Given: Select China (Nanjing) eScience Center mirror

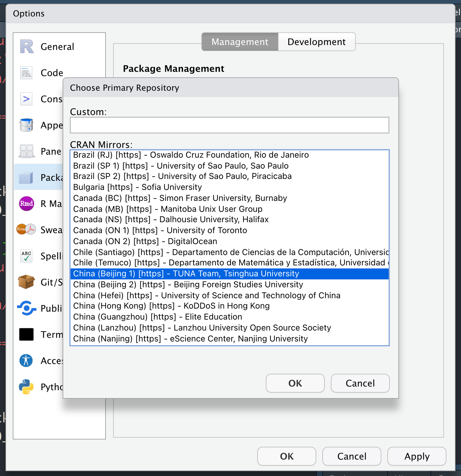Looking at the screenshot, I should pos(230,339).
